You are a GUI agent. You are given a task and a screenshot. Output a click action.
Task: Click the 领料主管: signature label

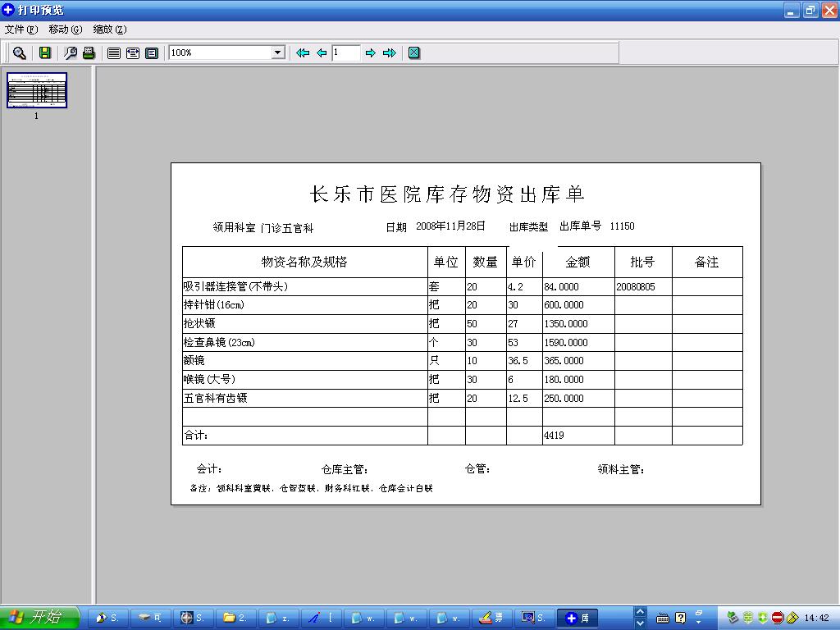(x=622, y=470)
